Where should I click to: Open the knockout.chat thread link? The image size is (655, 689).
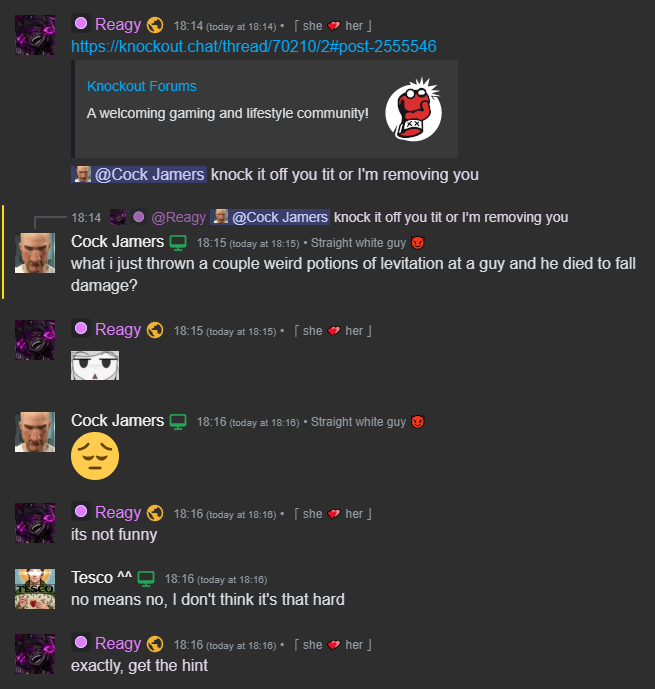pos(253,46)
